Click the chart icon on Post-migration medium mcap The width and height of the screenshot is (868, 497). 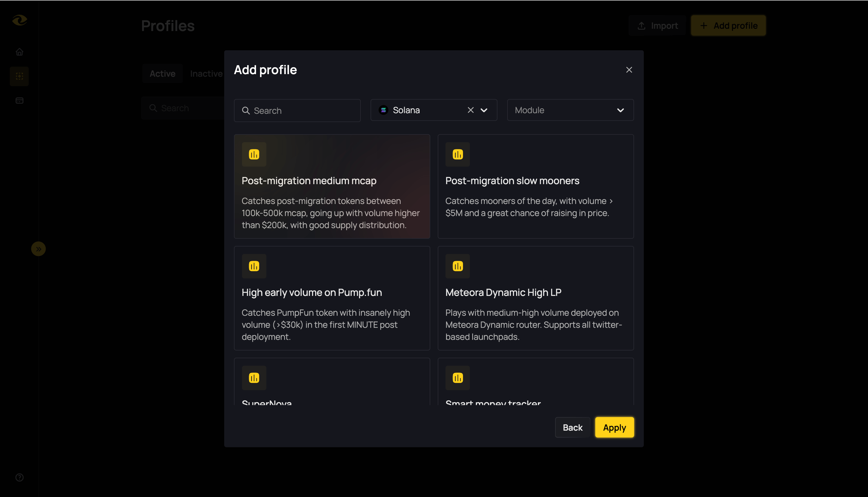[x=254, y=154]
